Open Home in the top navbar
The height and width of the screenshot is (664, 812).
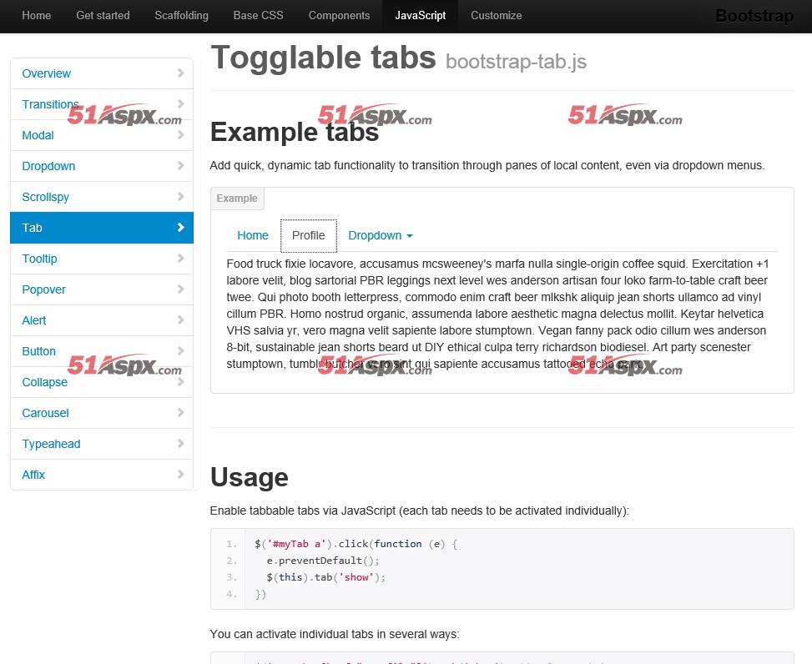click(36, 16)
